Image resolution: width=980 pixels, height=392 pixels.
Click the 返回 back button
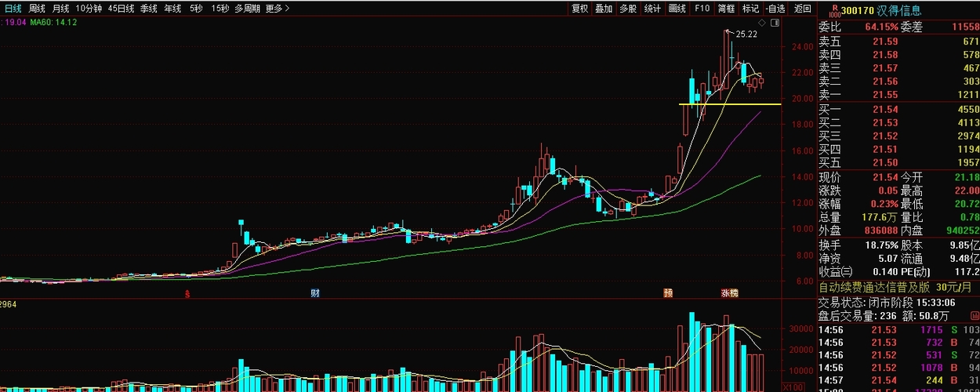pyautogui.click(x=802, y=9)
